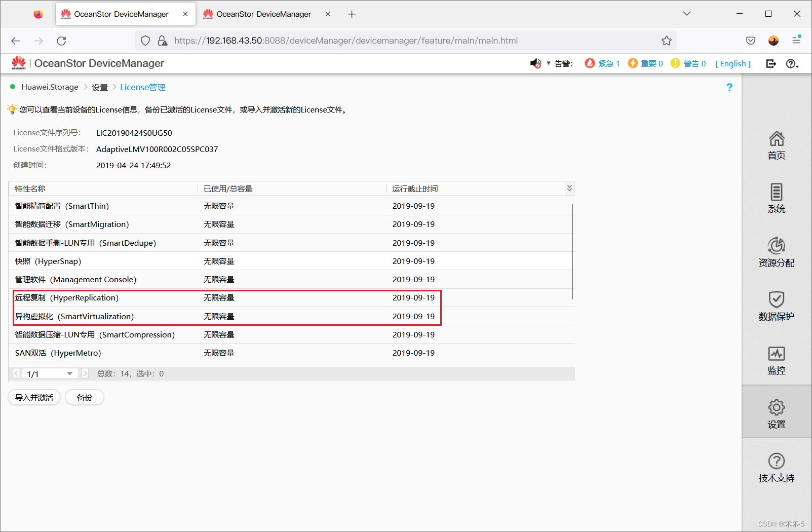
Task: Select the 管理软件 (Management Console) row
Action: [291, 279]
